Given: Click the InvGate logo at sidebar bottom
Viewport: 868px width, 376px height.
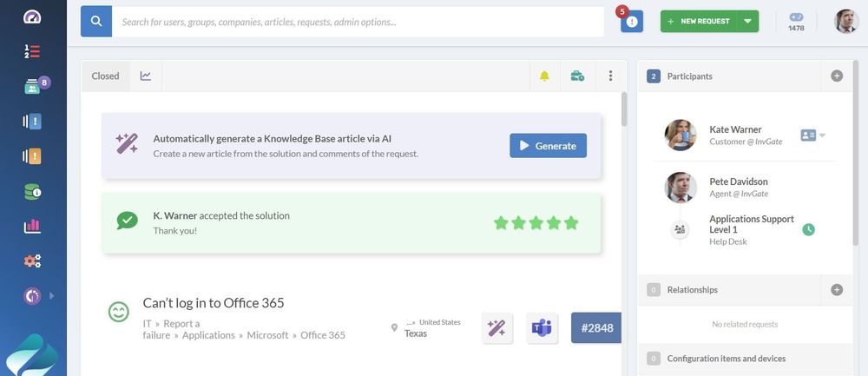Looking at the screenshot, I should tap(32, 357).
